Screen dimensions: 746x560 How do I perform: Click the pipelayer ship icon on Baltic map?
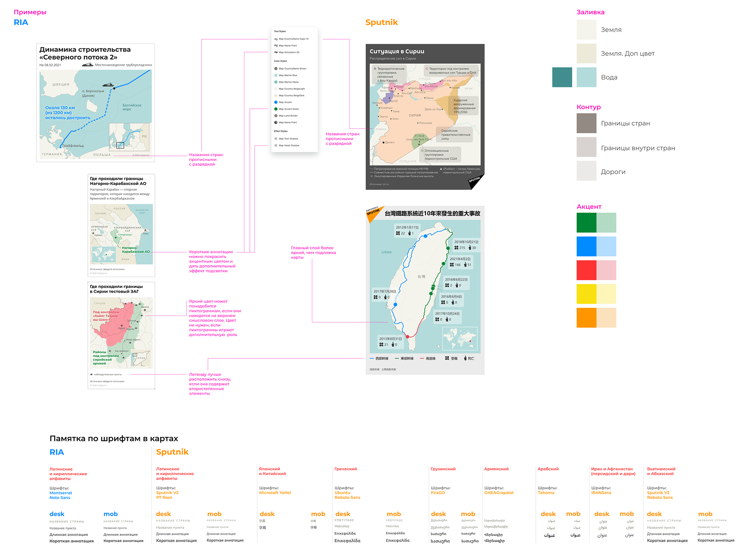(108, 84)
